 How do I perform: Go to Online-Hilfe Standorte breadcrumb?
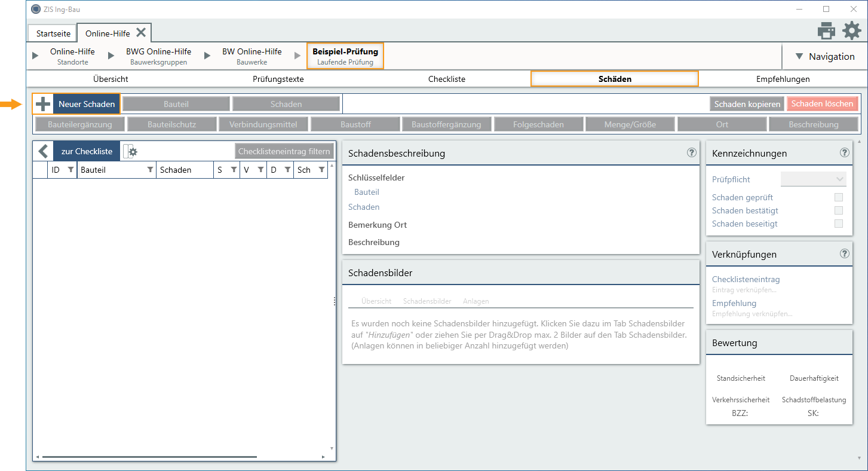pos(72,56)
